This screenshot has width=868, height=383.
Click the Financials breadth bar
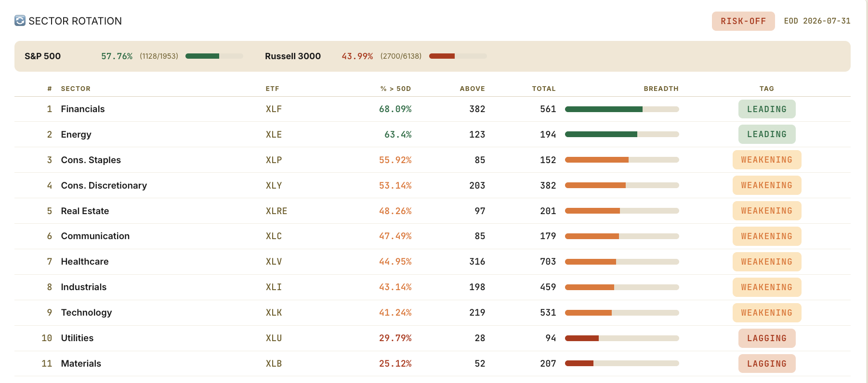622,109
